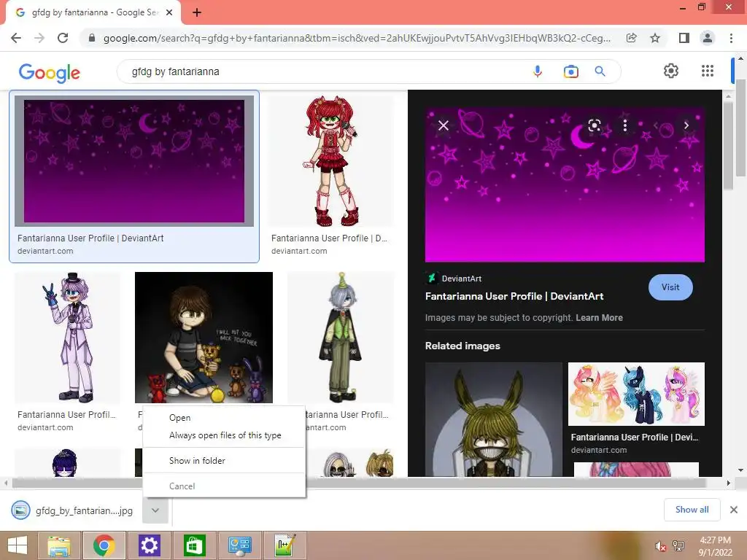Go back using the browser back arrow

(16, 38)
